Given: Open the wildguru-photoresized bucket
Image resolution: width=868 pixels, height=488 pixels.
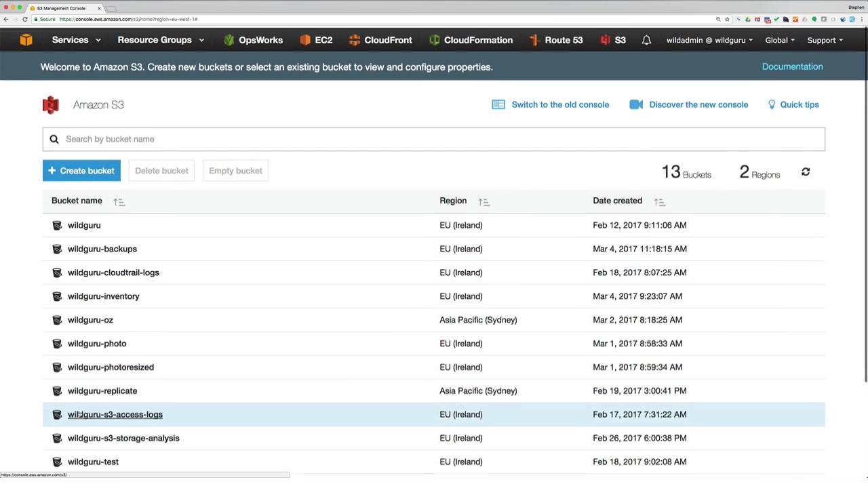Looking at the screenshot, I should 111,367.
